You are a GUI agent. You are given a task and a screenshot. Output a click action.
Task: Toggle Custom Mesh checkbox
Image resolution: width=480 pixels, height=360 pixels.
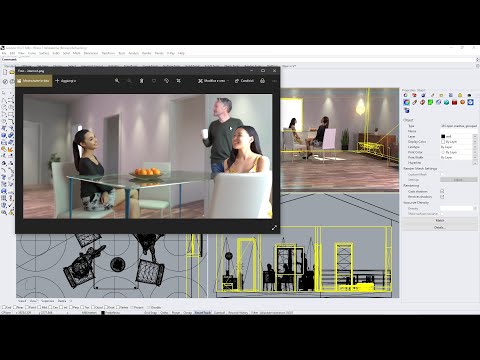(442, 174)
